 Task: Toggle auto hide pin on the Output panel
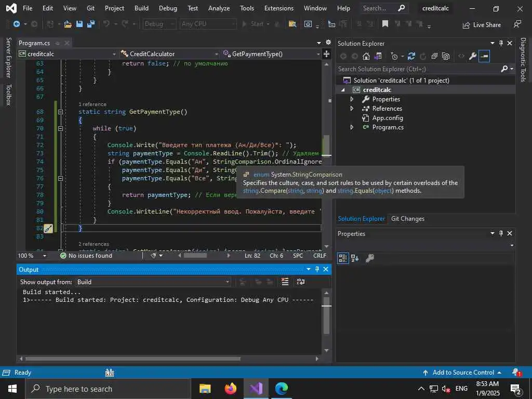[x=317, y=269]
